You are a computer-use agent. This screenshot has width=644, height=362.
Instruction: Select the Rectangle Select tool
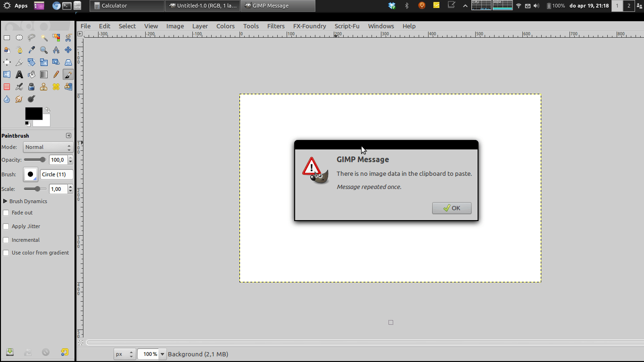tap(7, 38)
